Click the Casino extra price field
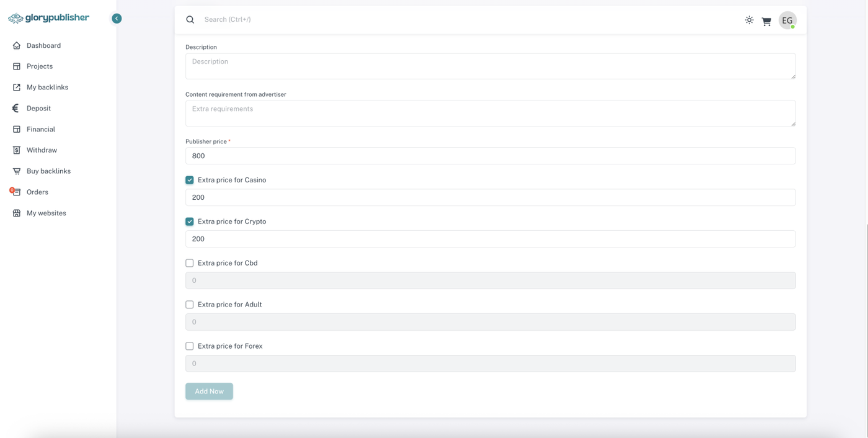Viewport: 868px width, 438px height. coord(490,197)
